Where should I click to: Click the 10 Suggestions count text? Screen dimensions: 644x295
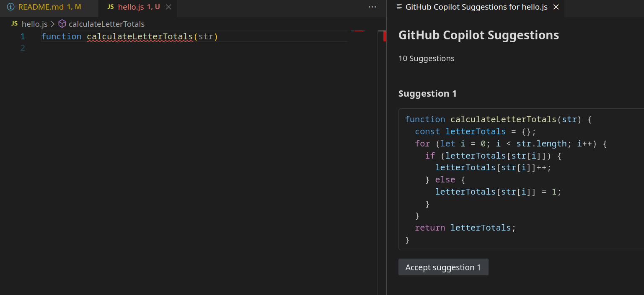tap(427, 59)
